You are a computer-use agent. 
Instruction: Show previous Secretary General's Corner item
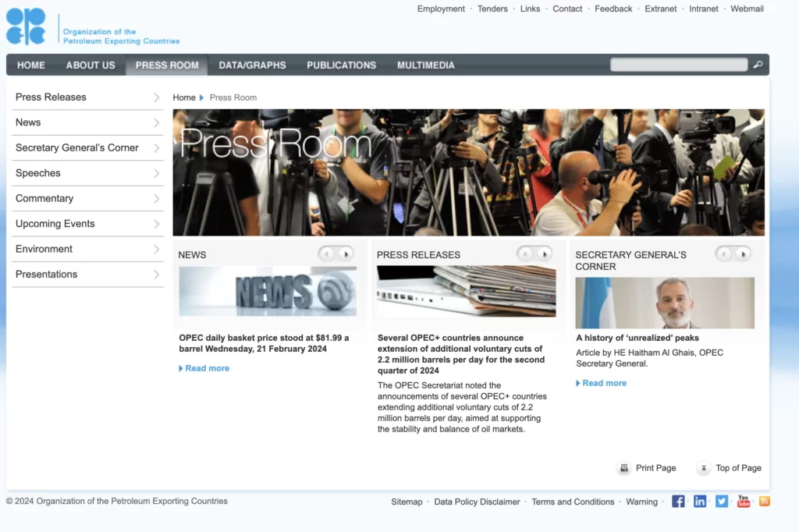pos(723,254)
